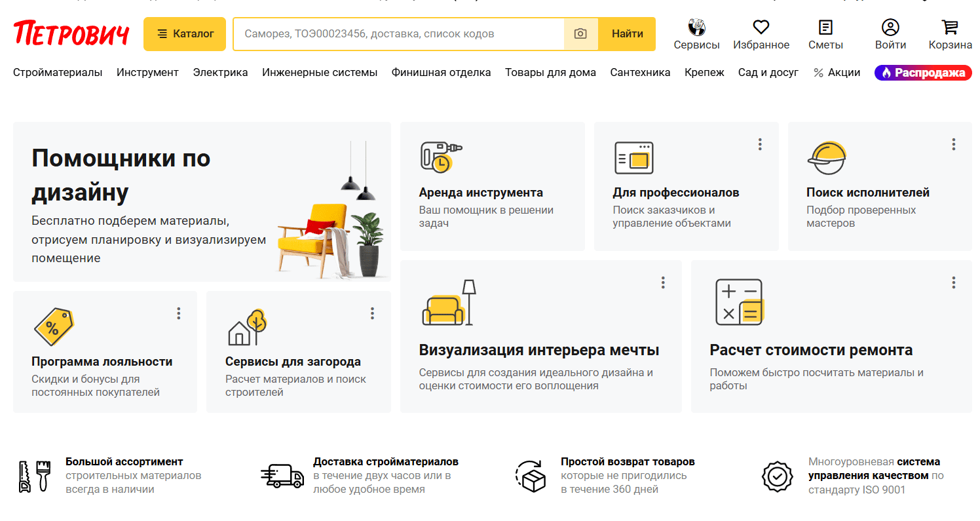Screen dimensions: 980x521
Task: Click the delivery truck icon near Доставка стройматериалов
Action: (281, 474)
